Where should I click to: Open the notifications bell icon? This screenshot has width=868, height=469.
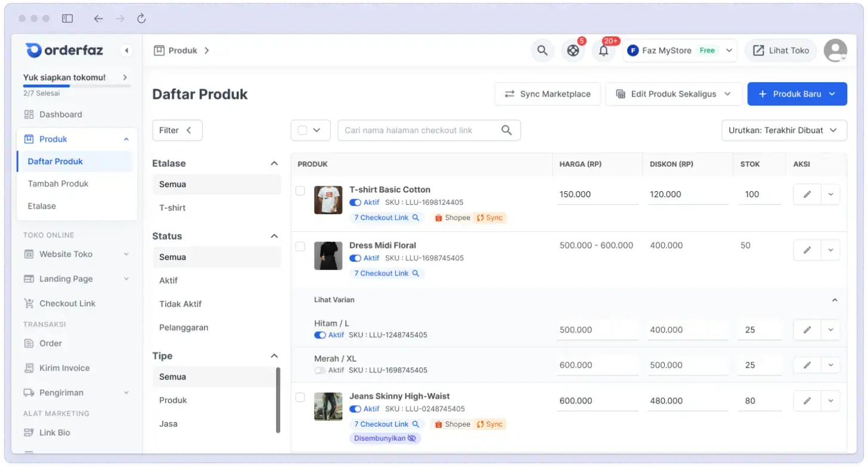pyautogui.click(x=603, y=51)
